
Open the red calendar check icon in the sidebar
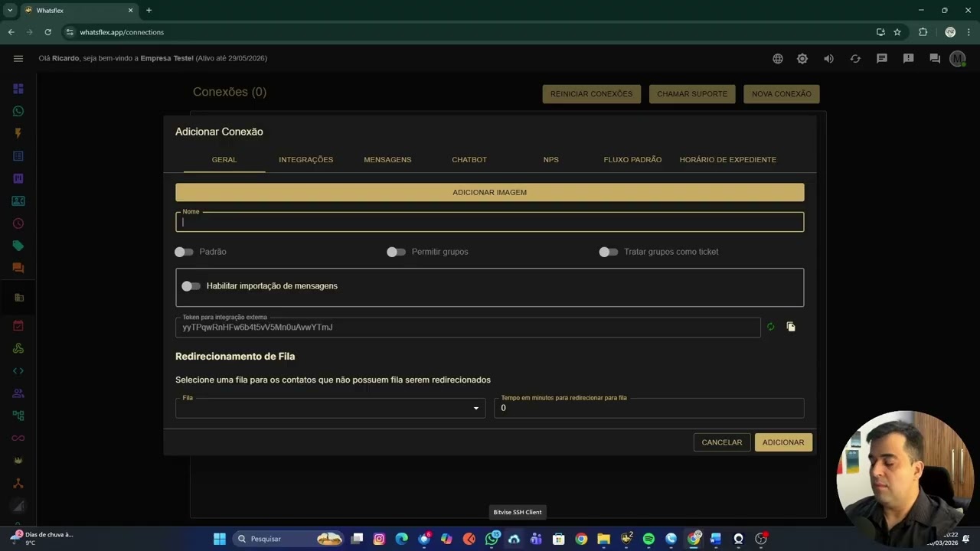point(18,326)
